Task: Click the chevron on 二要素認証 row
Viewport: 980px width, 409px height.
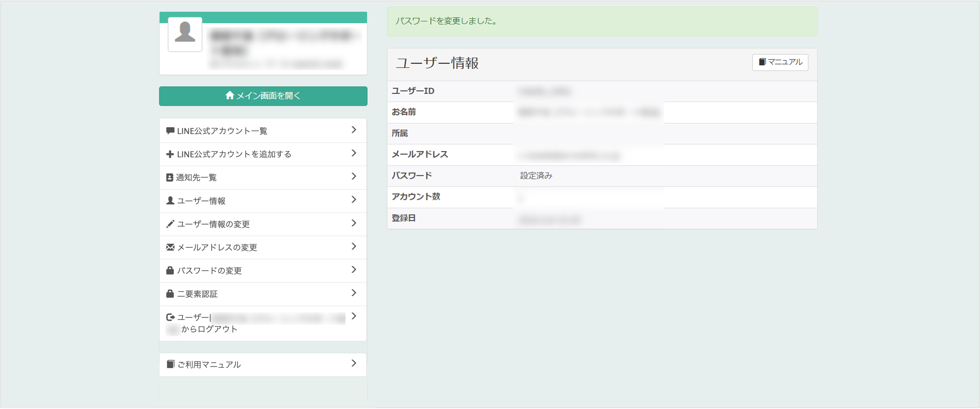Action: [354, 293]
